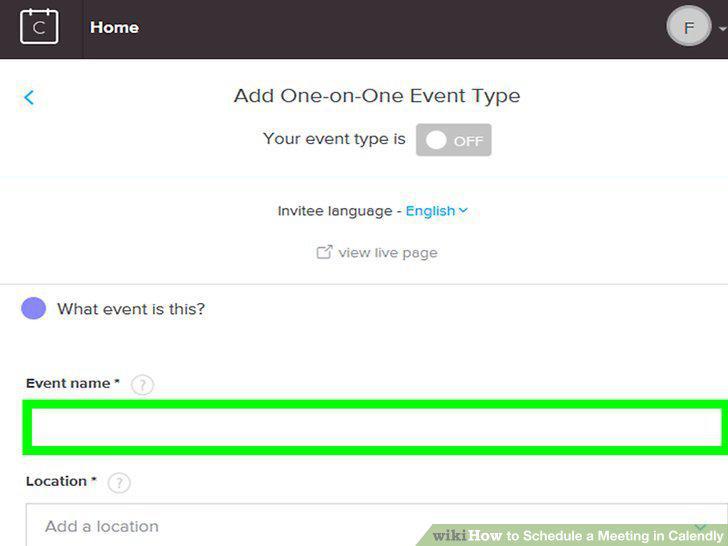728x546 pixels.
Task: Show help for Event name question mark
Action: click(142, 385)
